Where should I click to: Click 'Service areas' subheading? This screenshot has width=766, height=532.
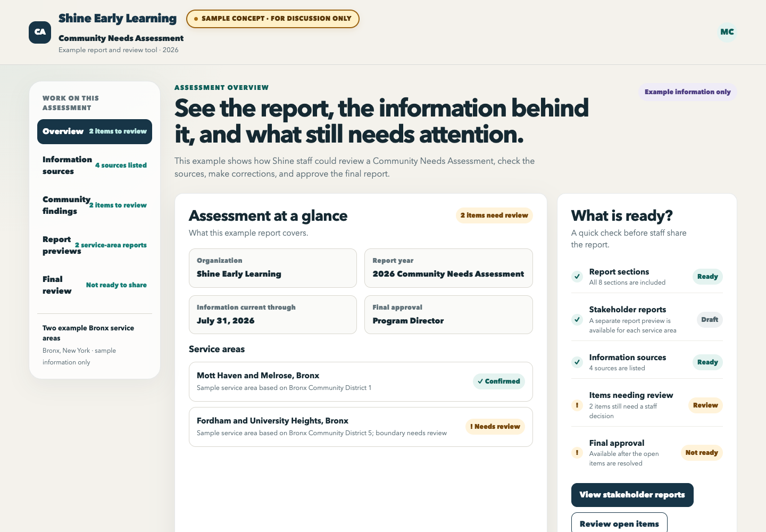click(x=217, y=350)
